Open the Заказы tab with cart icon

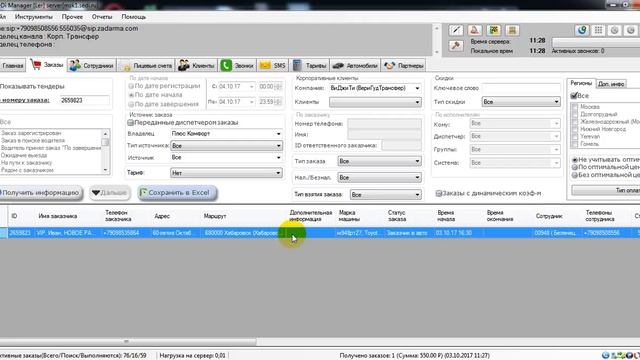click(47, 65)
